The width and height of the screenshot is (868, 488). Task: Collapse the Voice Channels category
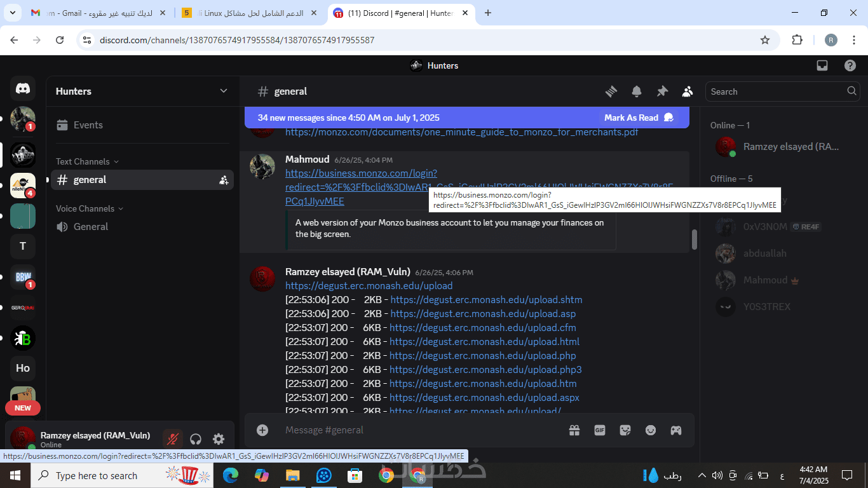(90, 208)
